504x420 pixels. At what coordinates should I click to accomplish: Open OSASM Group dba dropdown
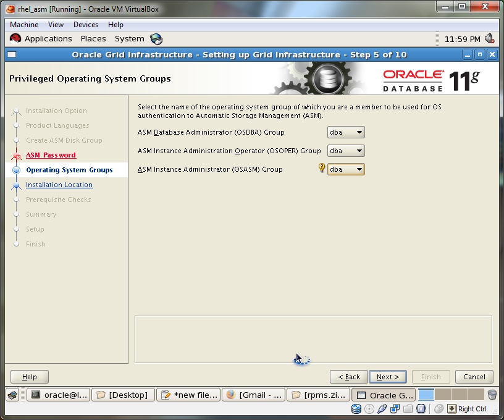[346, 169]
